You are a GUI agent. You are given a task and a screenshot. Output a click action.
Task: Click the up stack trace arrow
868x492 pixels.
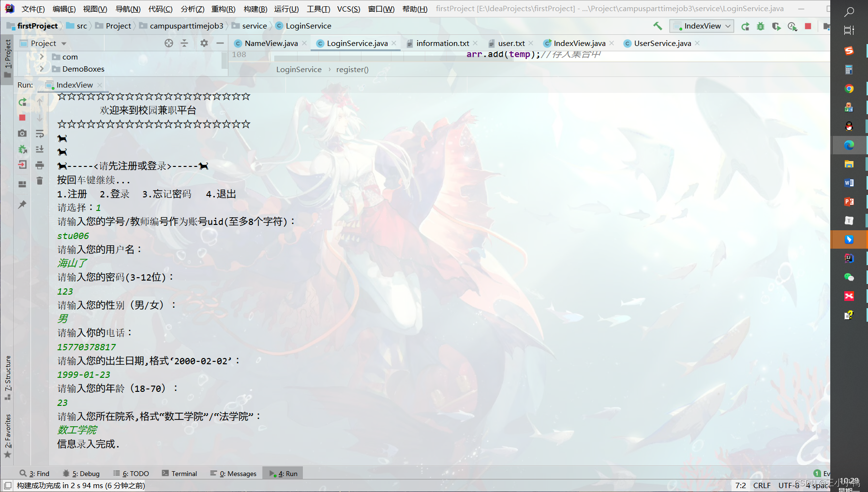(40, 102)
